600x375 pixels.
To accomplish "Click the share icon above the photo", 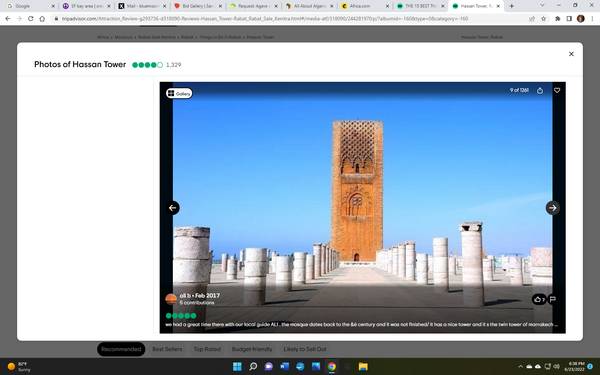I will 540,91.
